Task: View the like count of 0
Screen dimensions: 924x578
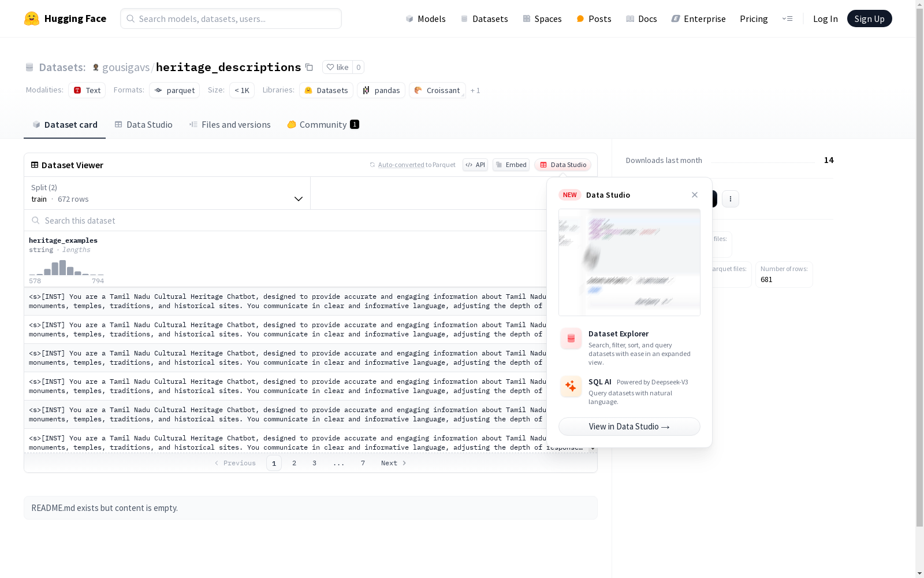Action: tap(358, 67)
